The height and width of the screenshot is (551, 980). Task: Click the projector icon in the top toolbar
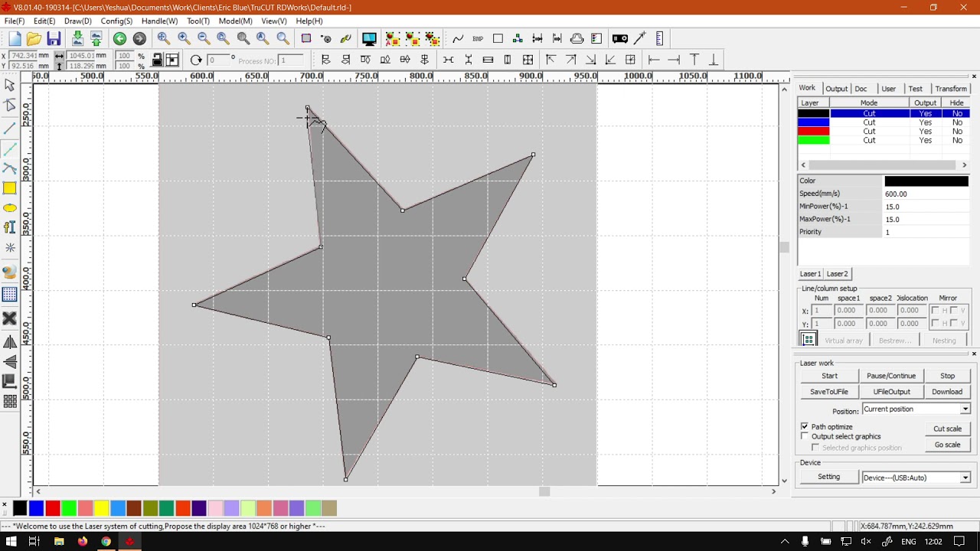(x=620, y=38)
